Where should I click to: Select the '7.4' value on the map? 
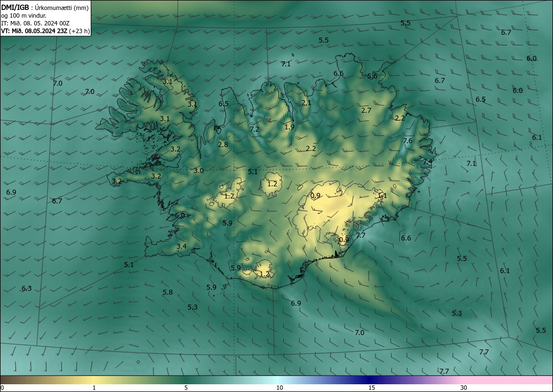[x=427, y=162]
